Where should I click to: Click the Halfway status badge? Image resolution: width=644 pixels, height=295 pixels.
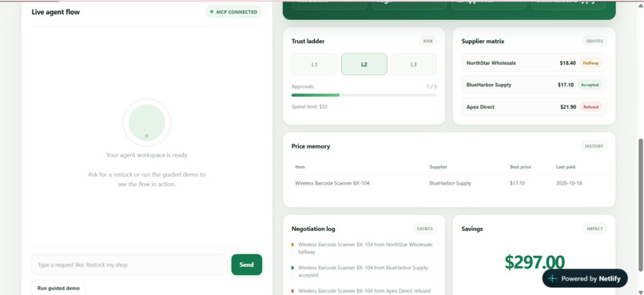(590, 63)
